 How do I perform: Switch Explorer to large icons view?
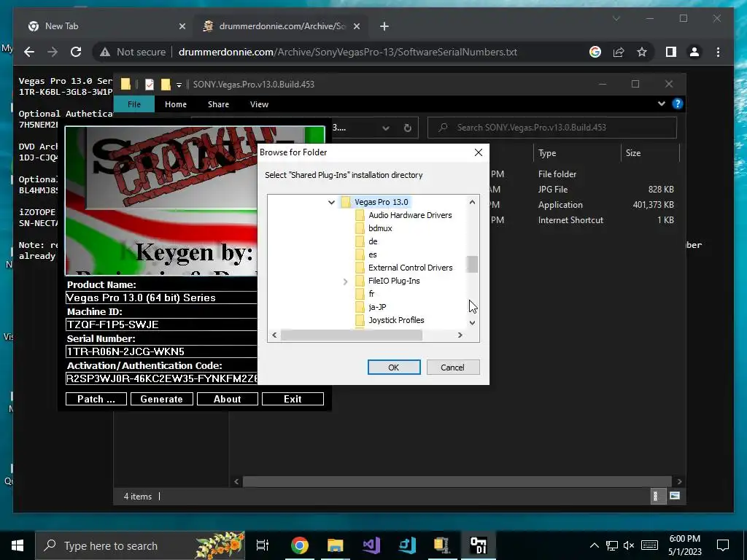675,496
